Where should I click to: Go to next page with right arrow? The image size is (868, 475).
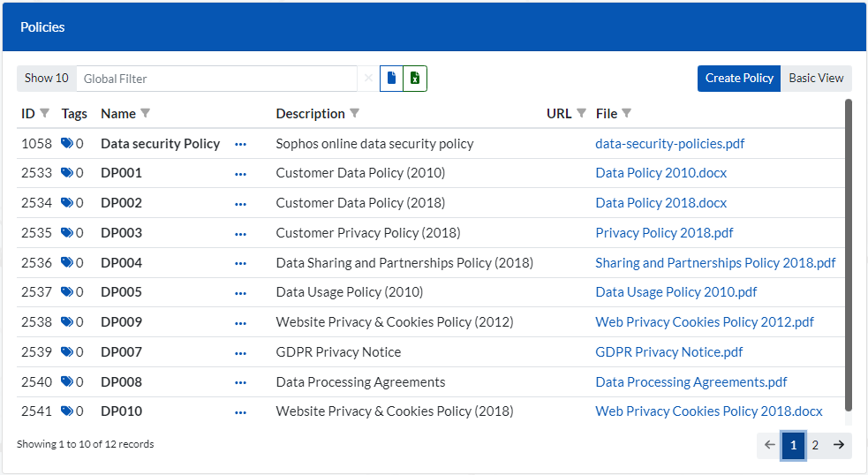coord(839,445)
